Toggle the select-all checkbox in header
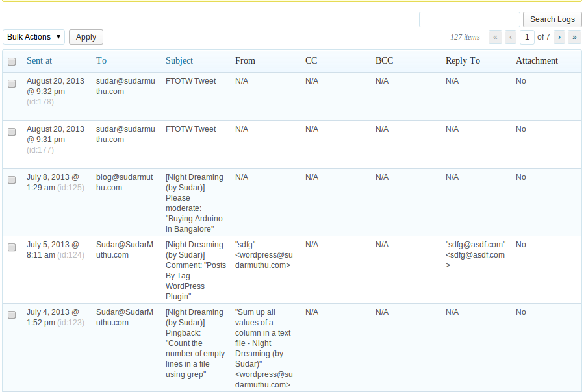The width and height of the screenshot is (586, 392). (x=12, y=61)
